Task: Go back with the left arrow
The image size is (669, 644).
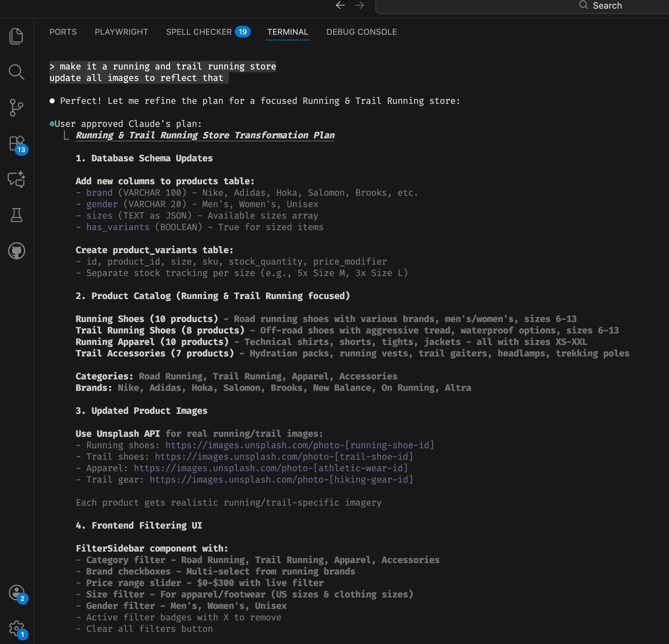Action: click(340, 6)
